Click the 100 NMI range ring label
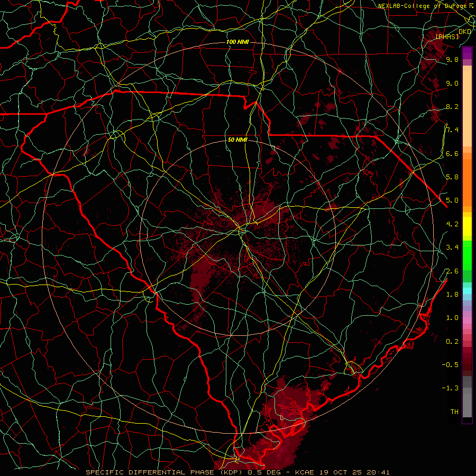This screenshot has height=476, width=476. [237, 42]
